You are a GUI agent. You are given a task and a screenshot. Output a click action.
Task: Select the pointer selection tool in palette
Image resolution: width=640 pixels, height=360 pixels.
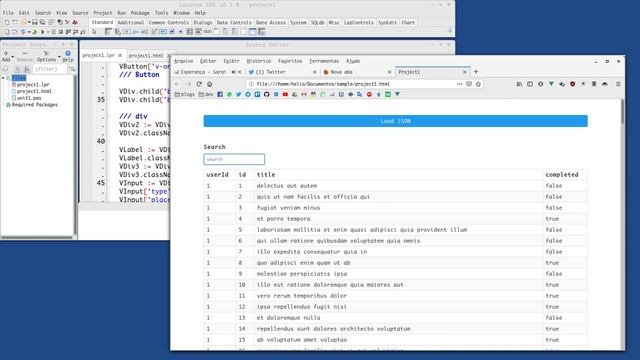94,32
